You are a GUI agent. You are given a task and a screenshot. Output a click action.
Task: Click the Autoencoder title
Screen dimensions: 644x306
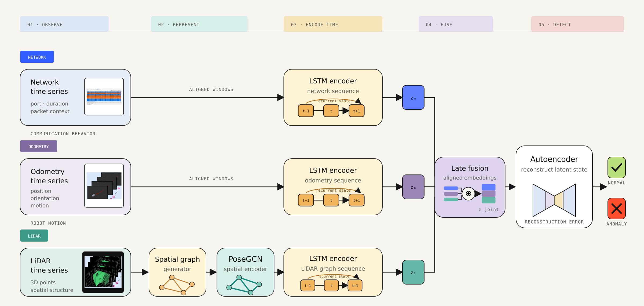[554, 159]
